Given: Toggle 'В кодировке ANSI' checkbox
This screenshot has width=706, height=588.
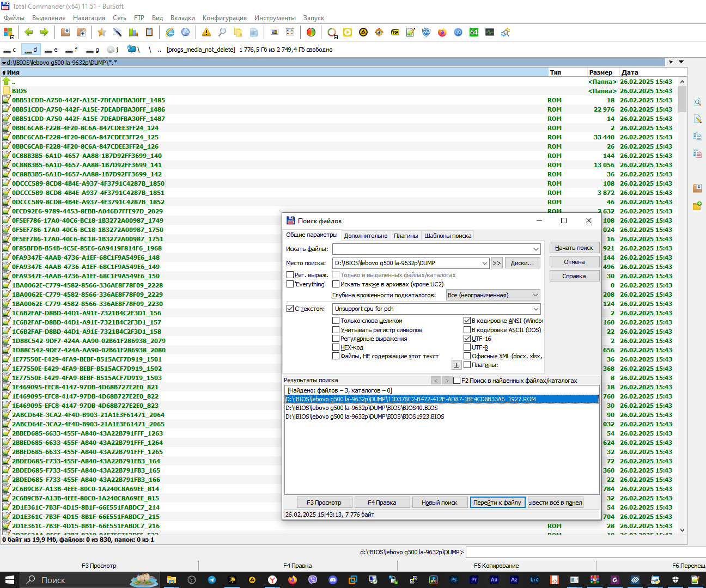Looking at the screenshot, I should coord(467,321).
